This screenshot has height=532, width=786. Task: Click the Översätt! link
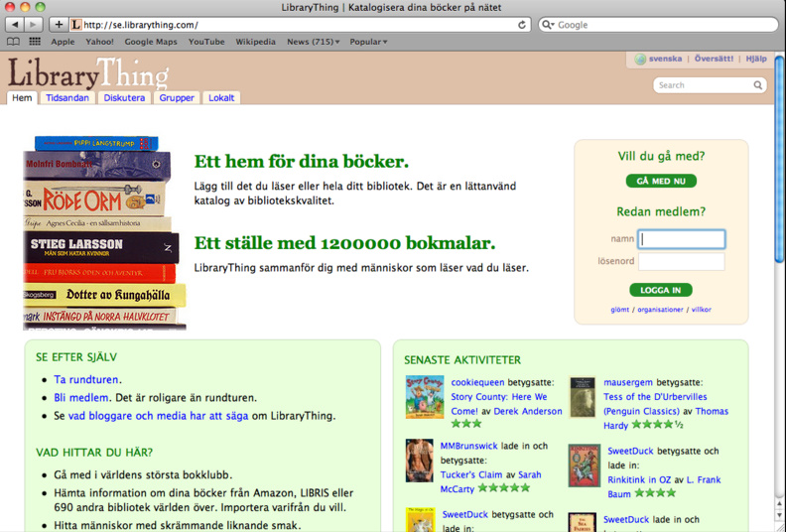714,59
